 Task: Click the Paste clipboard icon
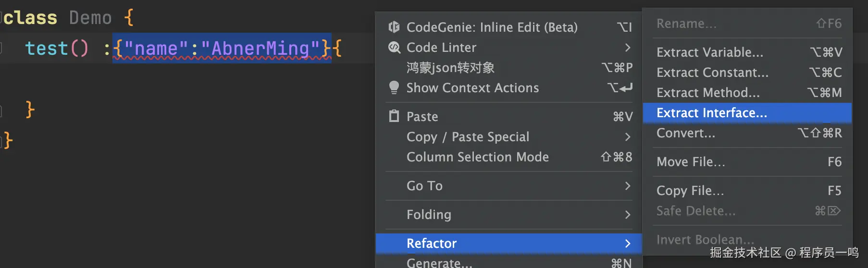pos(394,116)
